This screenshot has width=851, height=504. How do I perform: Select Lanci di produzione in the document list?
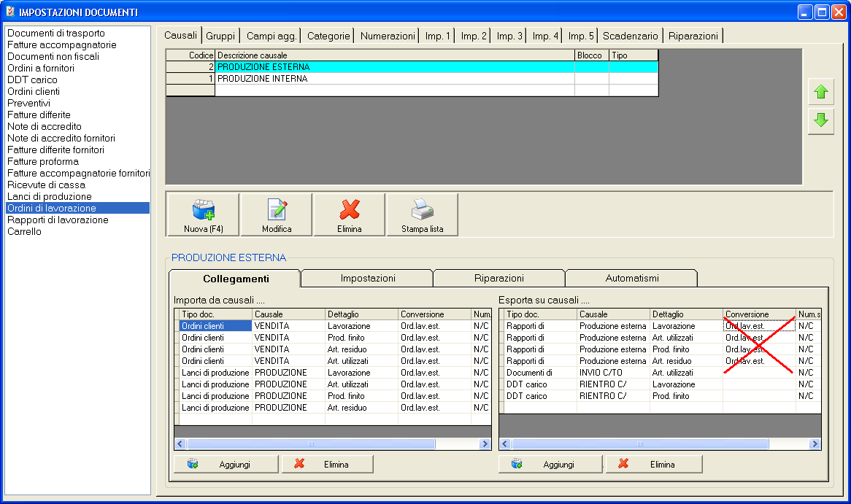pyautogui.click(x=50, y=197)
